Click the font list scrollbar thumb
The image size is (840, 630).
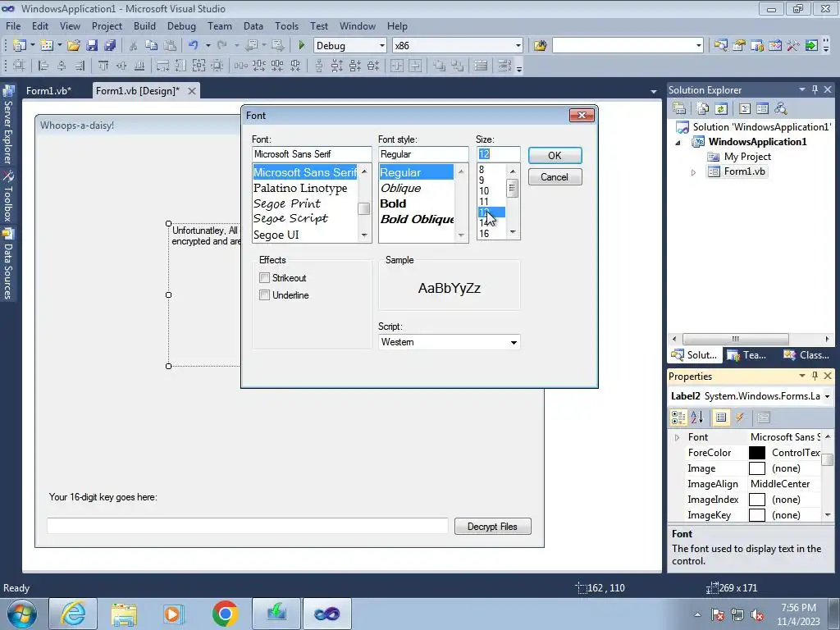(x=363, y=208)
